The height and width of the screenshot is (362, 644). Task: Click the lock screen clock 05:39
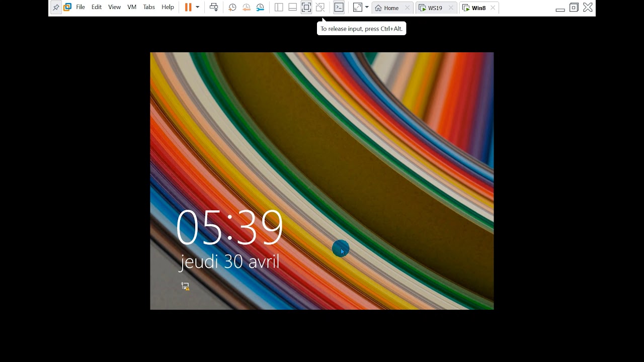(x=230, y=228)
